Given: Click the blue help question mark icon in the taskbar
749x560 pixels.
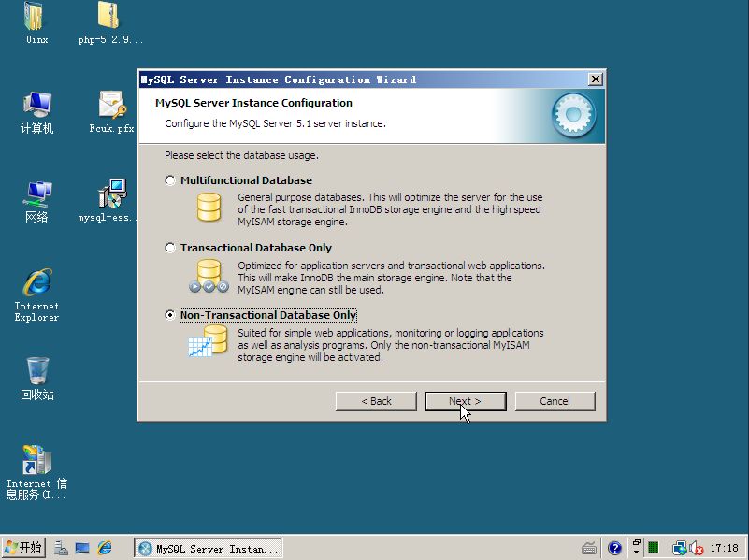Looking at the screenshot, I should point(614,548).
